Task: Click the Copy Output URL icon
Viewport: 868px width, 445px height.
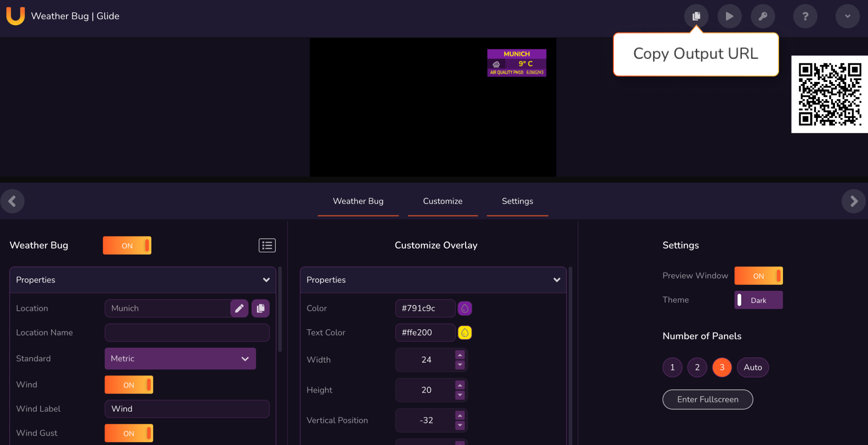Action: [696, 16]
